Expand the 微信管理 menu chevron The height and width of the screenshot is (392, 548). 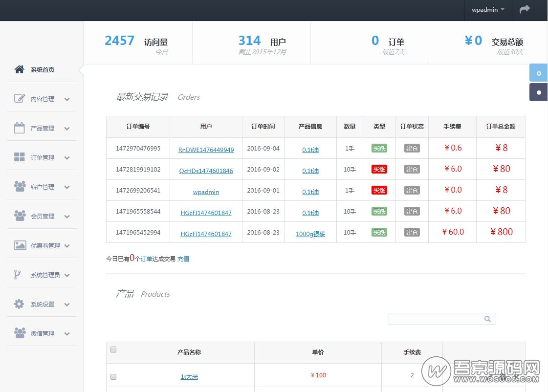tap(67, 334)
